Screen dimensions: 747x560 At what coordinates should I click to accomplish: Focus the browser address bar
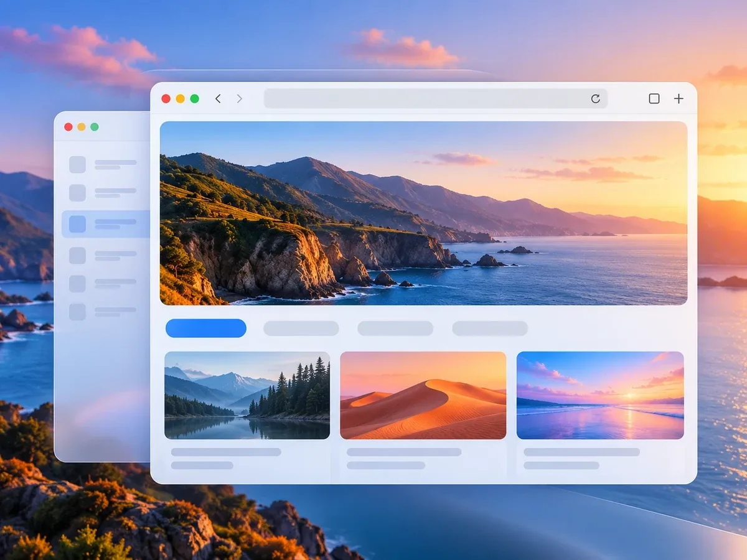pyautogui.click(x=436, y=98)
